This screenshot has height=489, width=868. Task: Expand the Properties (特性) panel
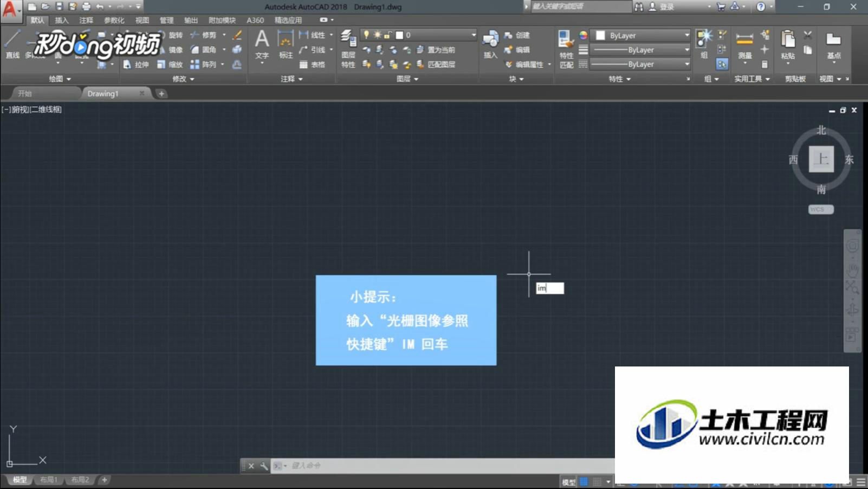[x=620, y=79]
